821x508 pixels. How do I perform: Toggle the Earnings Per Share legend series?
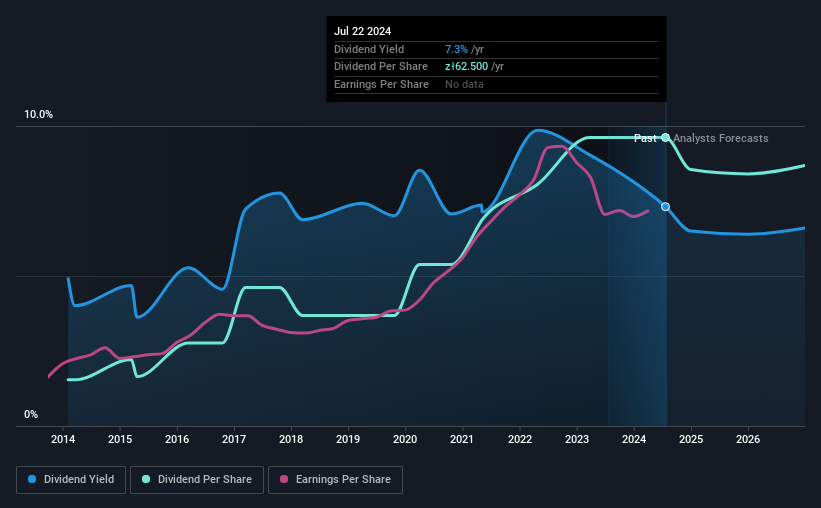pos(335,480)
